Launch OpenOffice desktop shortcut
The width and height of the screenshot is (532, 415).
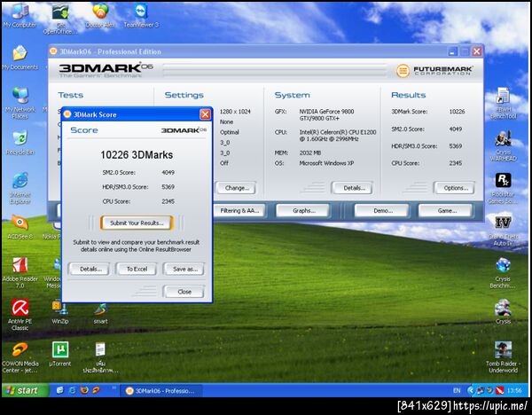pyautogui.click(x=60, y=19)
